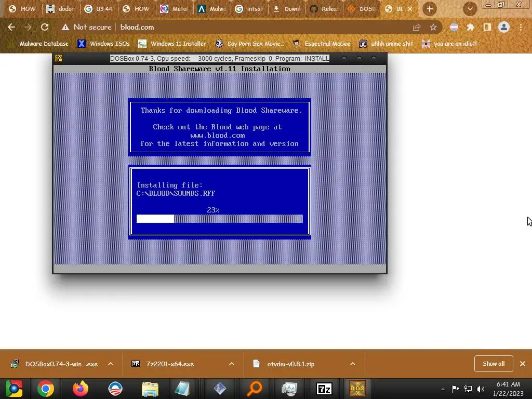Switch to the Relea GitHub tab
Image resolution: width=532 pixels, height=399 pixels.
(325, 9)
